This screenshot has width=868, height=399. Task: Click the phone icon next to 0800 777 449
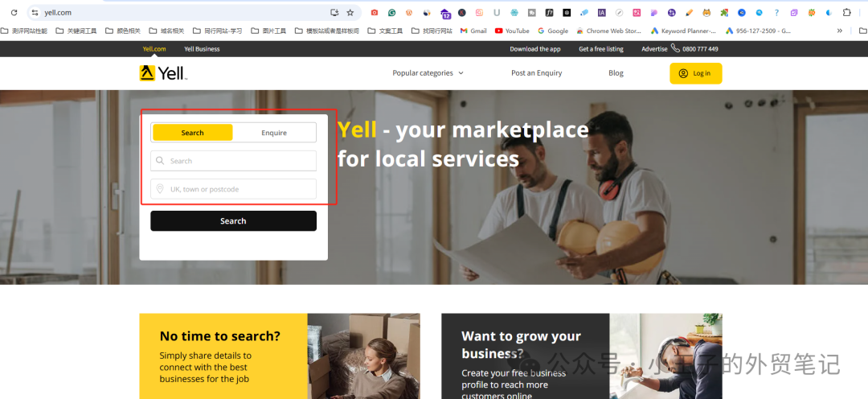pyautogui.click(x=675, y=48)
